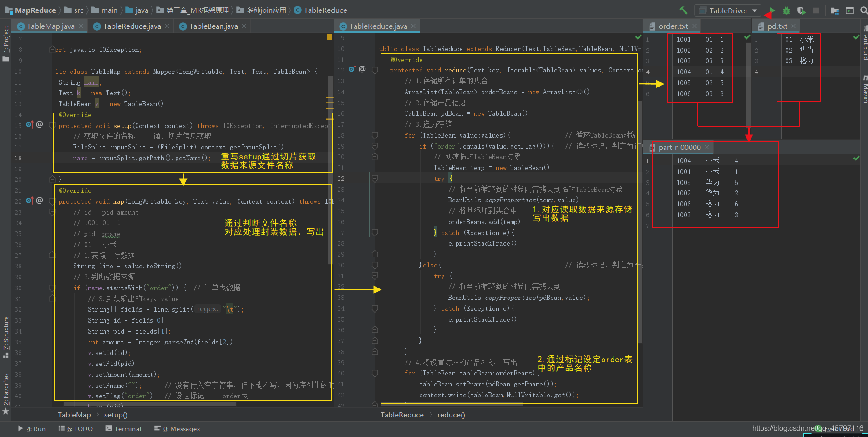Open the 6: TODO tool window
The width and height of the screenshot is (868, 437).
(x=76, y=429)
